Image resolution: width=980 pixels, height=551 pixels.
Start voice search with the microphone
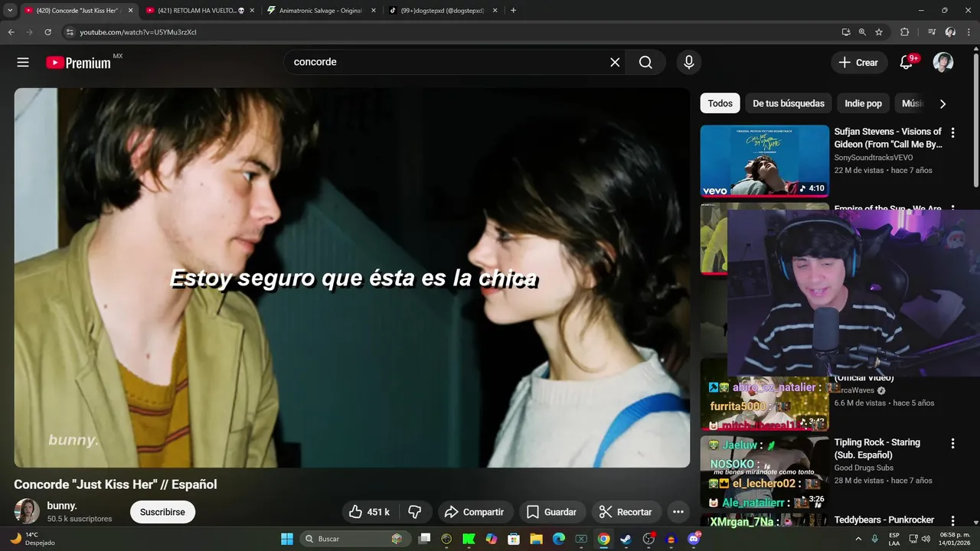[x=689, y=63]
